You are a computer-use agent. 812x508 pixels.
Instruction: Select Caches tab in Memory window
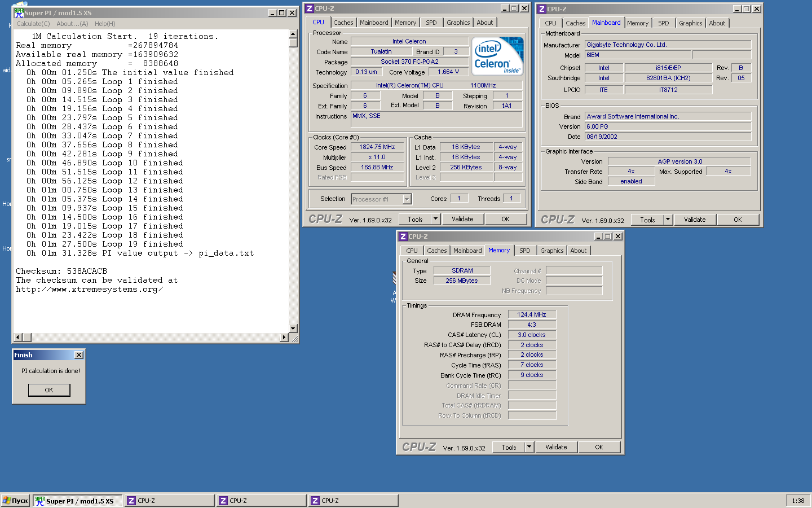click(436, 251)
